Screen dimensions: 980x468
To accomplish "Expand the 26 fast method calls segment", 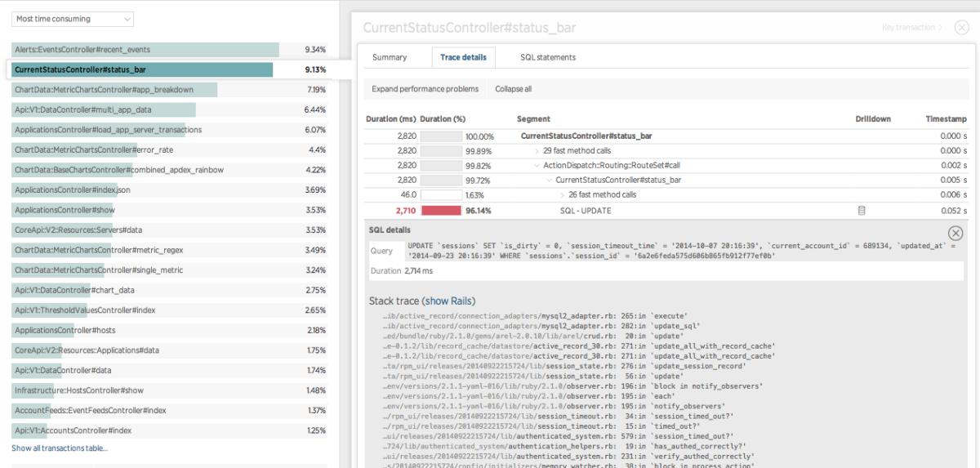I will pyautogui.click(x=562, y=195).
